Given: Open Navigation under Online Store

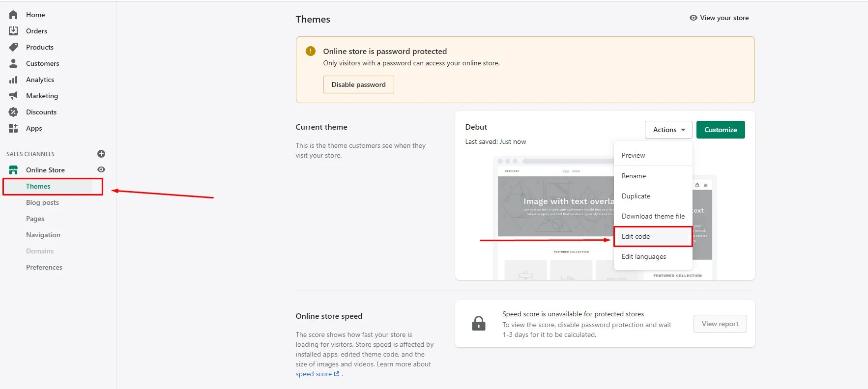Looking at the screenshot, I should (x=43, y=235).
